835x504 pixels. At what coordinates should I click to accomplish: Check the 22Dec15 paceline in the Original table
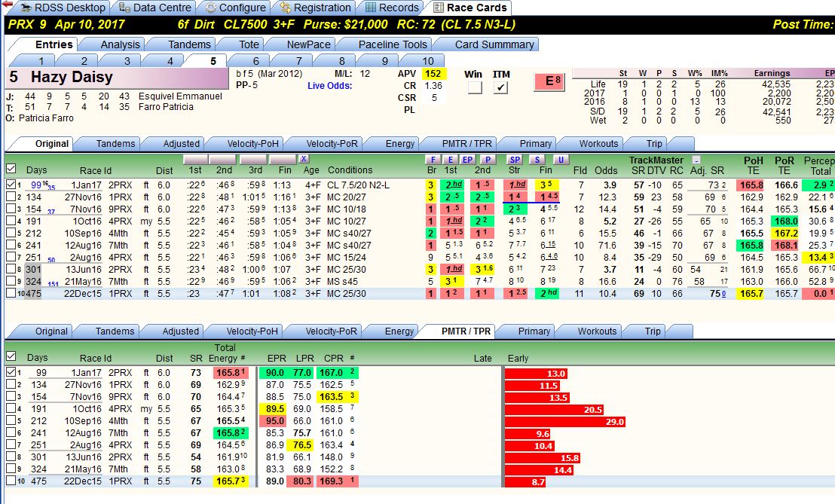click(11, 293)
